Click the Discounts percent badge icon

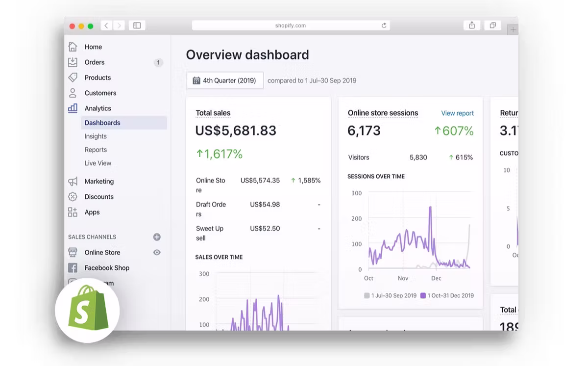pyautogui.click(x=73, y=197)
